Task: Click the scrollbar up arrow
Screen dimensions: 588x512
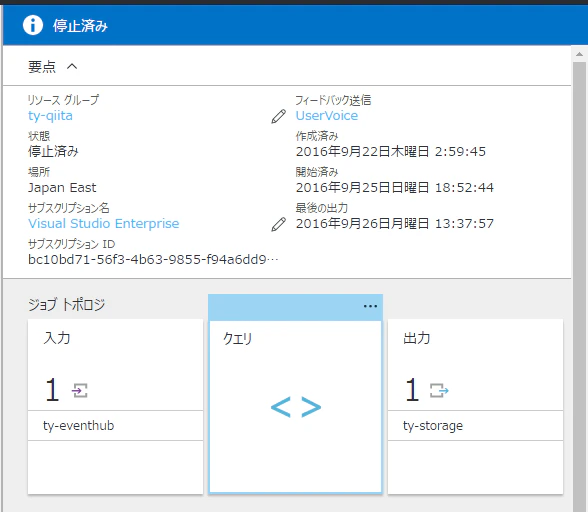Action: 579,54
